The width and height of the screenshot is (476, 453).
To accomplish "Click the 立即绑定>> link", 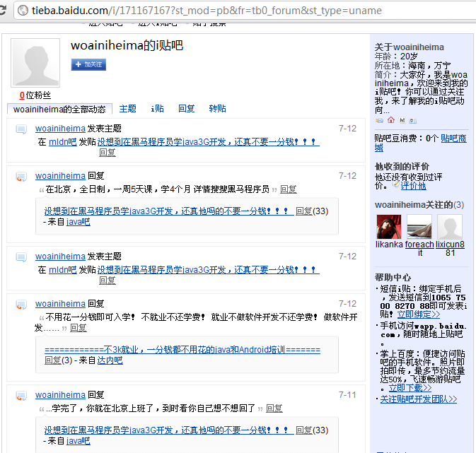I will (419, 314).
